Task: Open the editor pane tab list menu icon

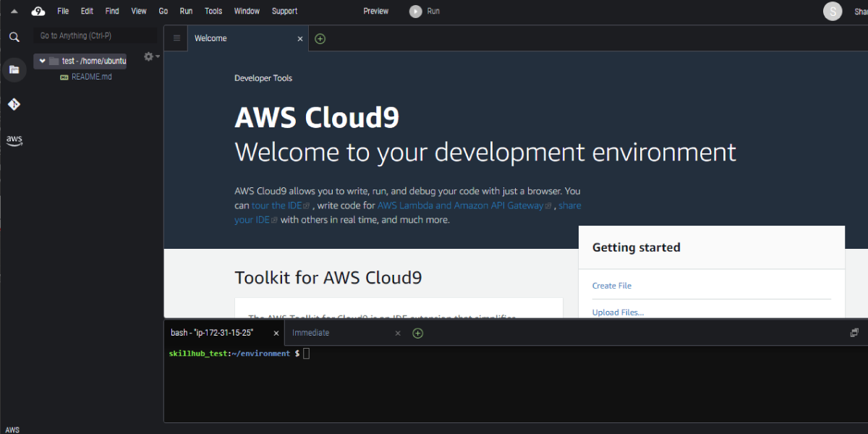Action: (x=176, y=38)
